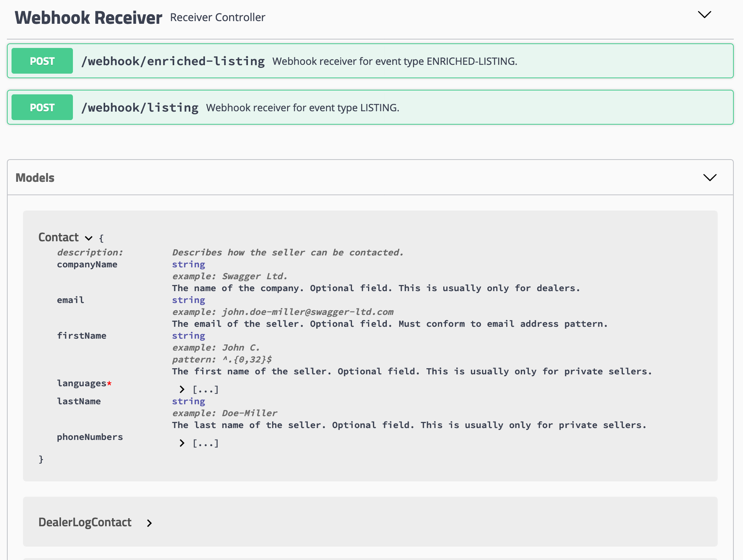Click the Models section title

click(x=35, y=178)
